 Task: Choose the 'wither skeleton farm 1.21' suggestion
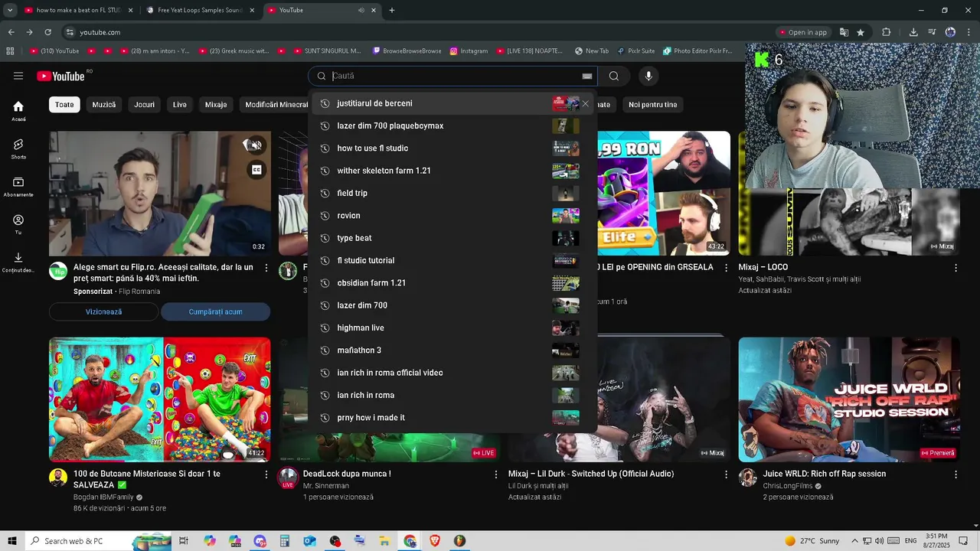[452, 171]
